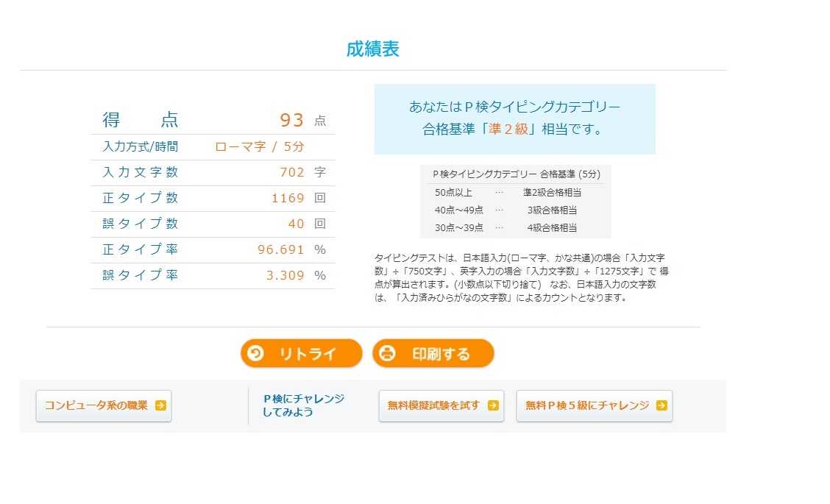The image size is (830, 504).
Task: Click the 正タイプ数 value 1169
Action: 288,198
